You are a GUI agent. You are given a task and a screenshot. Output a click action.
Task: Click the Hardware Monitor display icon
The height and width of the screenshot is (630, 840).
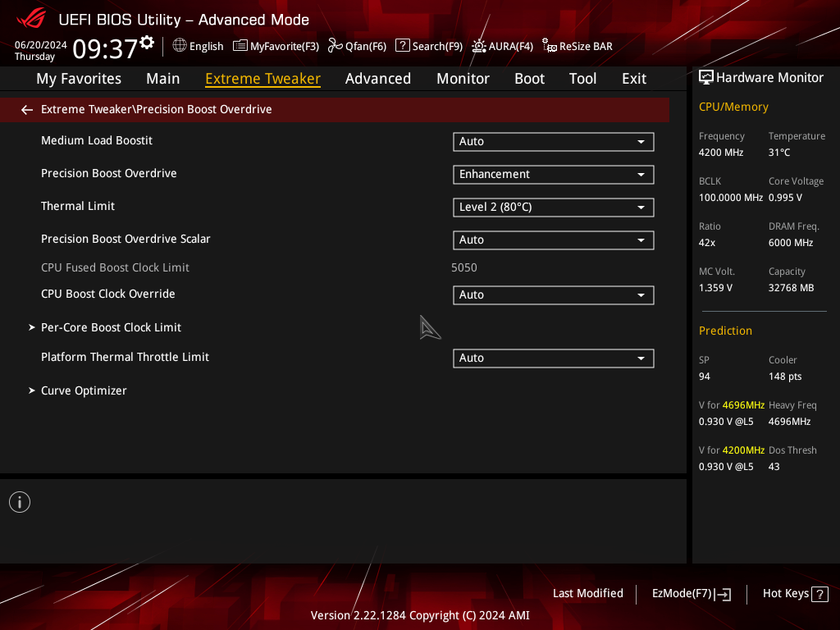[706, 78]
